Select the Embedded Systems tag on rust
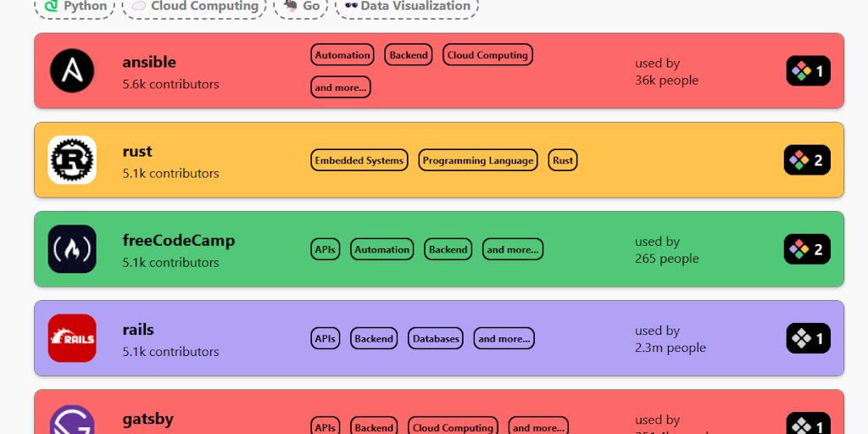This screenshot has width=868, height=434. point(359,160)
